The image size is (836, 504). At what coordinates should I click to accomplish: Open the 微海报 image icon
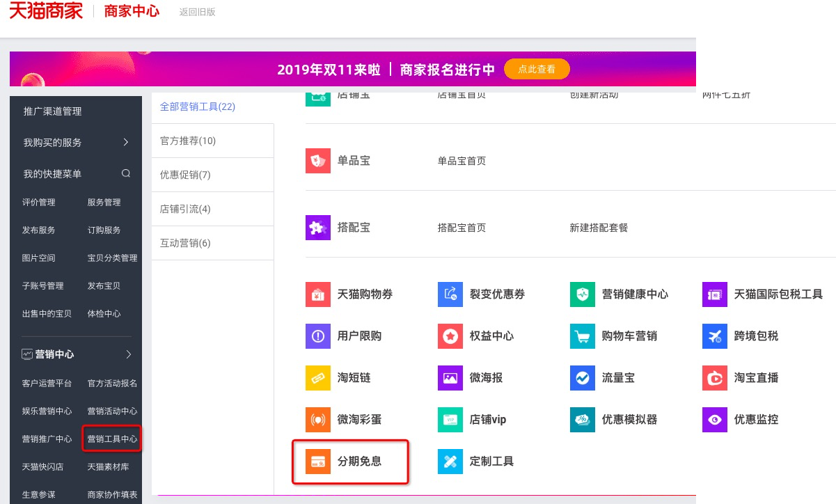[x=450, y=378]
